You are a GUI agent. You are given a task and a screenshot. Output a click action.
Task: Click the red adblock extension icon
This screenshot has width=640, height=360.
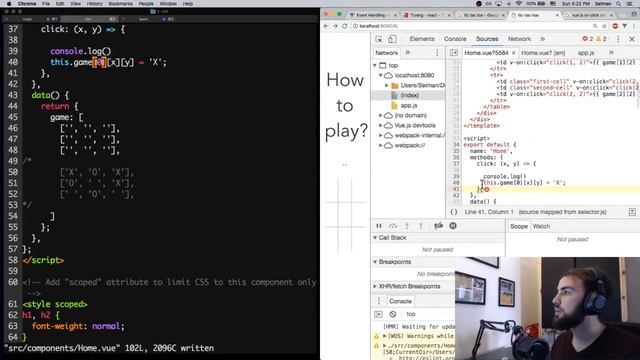615,26
